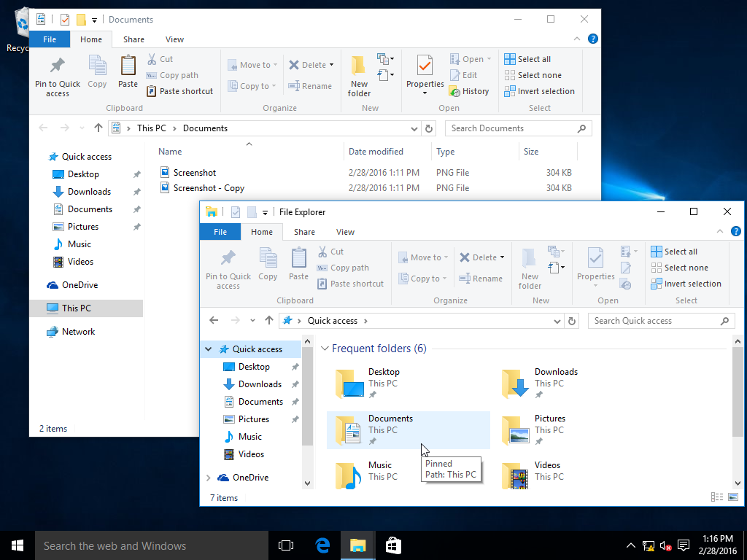Click the Search Documents field
The image size is (747, 560).
(x=519, y=128)
